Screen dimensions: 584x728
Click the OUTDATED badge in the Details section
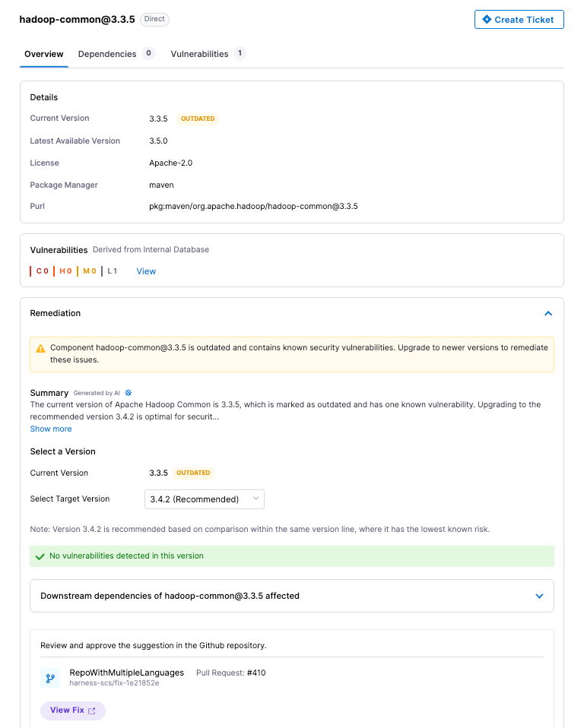[198, 119]
